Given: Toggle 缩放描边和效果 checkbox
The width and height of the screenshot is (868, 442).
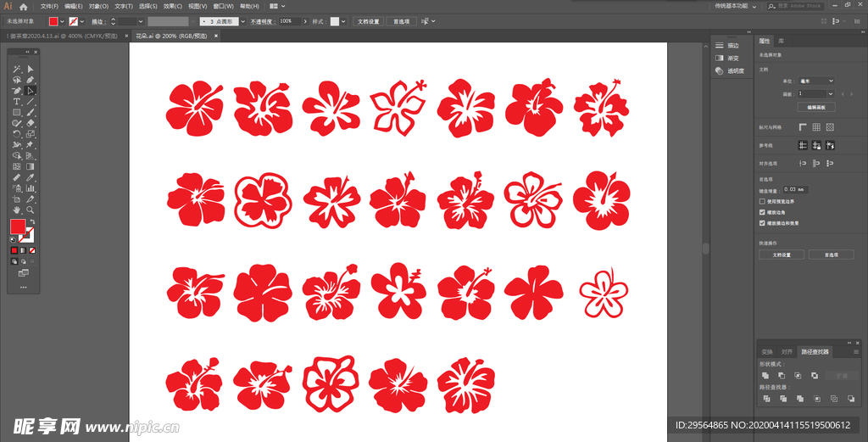Looking at the screenshot, I should (x=762, y=223).
